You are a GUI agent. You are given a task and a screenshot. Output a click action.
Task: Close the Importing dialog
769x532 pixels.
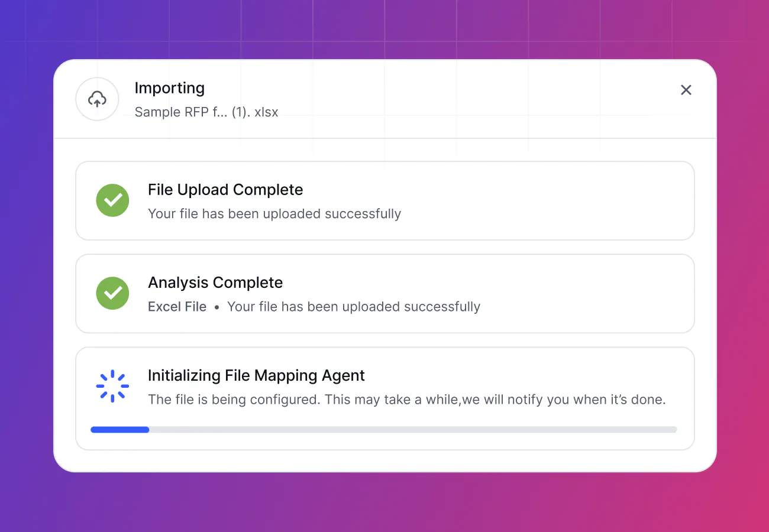pyautogui.click(x=686, y=90)
